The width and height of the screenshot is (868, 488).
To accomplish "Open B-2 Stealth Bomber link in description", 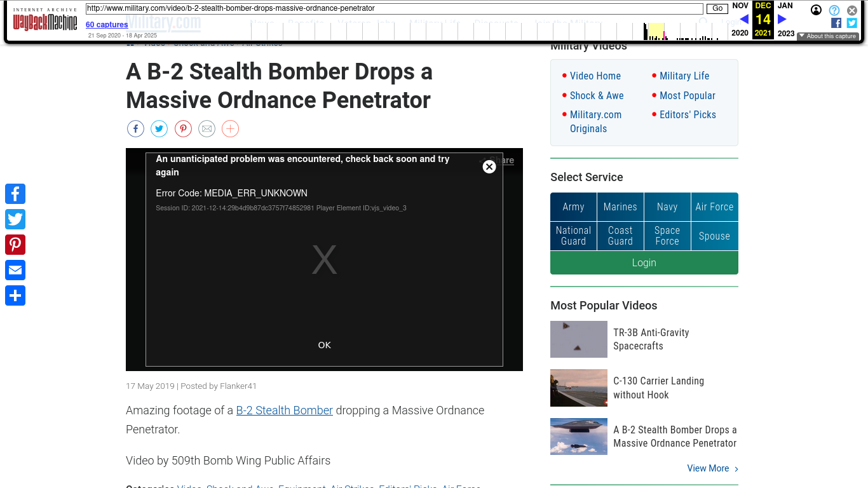I will 285,410.
